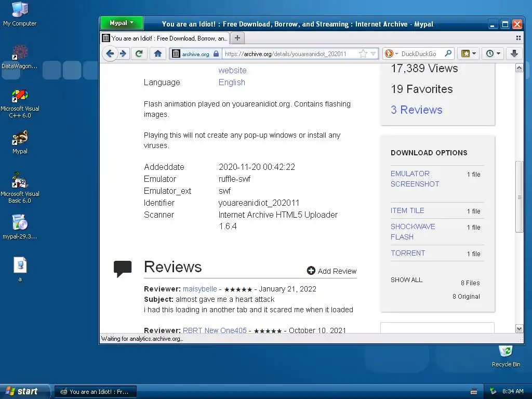Bookmark this page with the star icon
Screen dimensions: 532x399
(363, 54)
